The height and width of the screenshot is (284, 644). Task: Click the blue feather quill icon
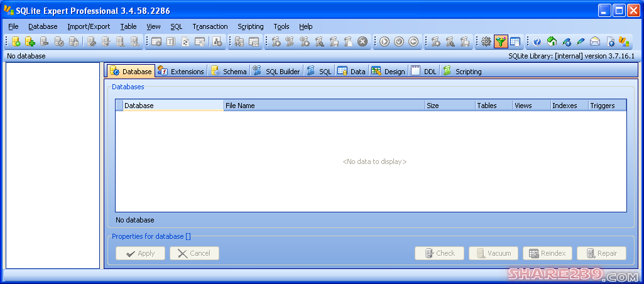[x=581, y=41]
